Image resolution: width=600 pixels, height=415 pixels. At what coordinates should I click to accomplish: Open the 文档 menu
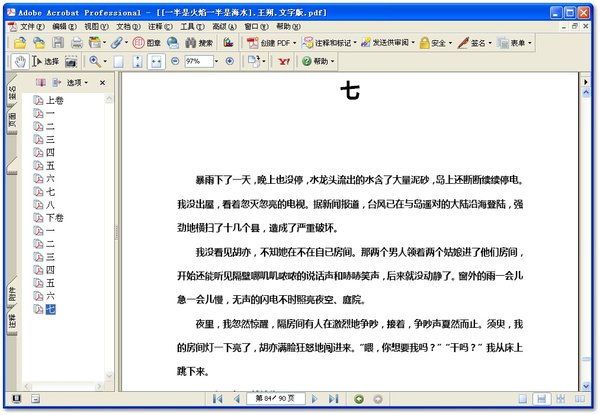pyautogui.click(x=128, y=26)
